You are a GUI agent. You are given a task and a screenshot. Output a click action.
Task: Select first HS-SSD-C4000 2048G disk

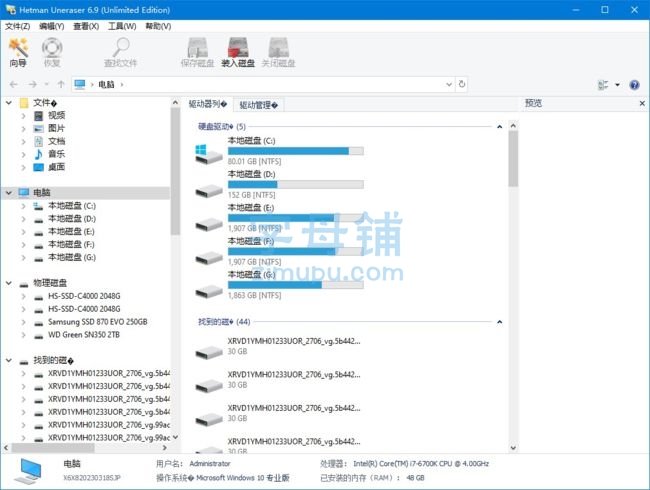(84, 296)
